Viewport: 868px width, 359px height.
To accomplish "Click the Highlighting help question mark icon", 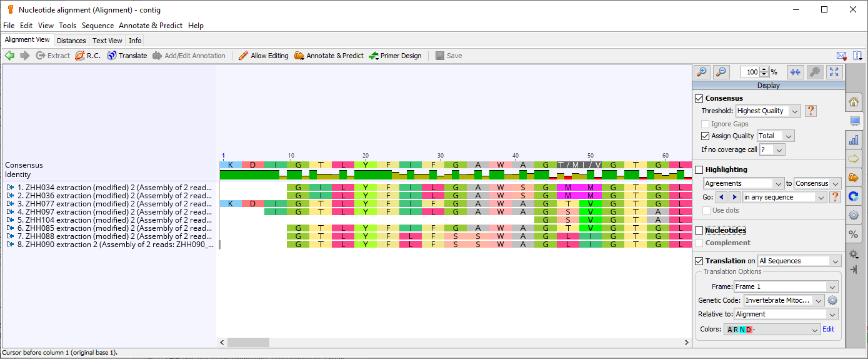I will click(x=835, y=197).
